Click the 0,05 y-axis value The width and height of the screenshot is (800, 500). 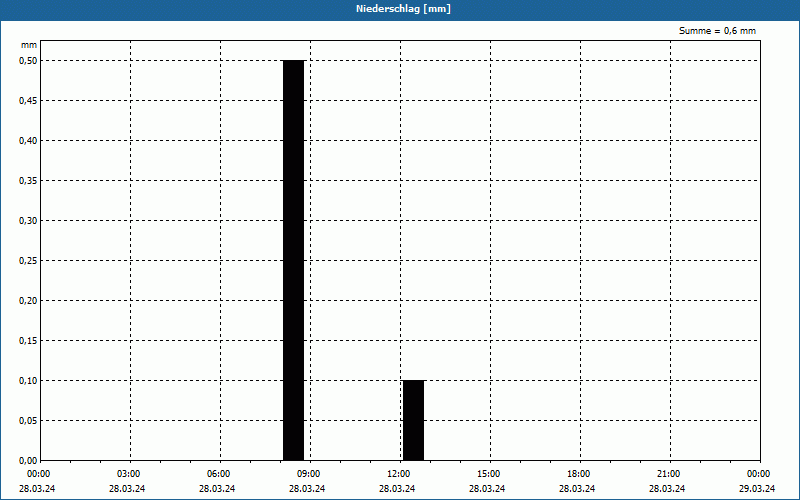pos(28,420)
